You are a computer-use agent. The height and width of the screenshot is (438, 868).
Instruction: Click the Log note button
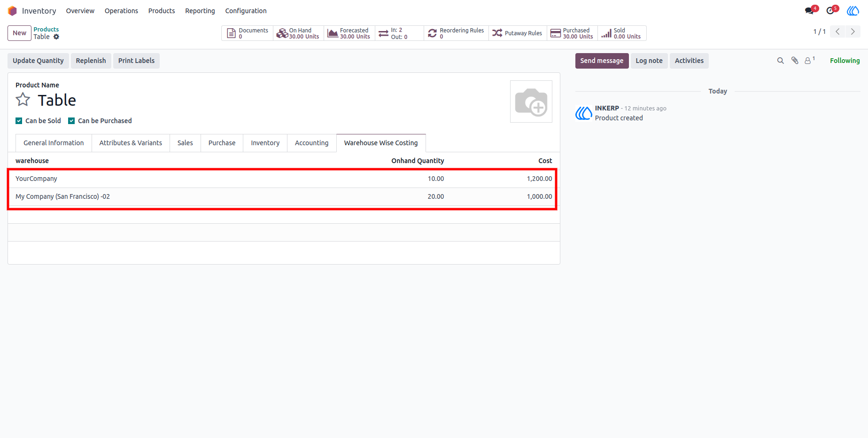coord(649,61)
